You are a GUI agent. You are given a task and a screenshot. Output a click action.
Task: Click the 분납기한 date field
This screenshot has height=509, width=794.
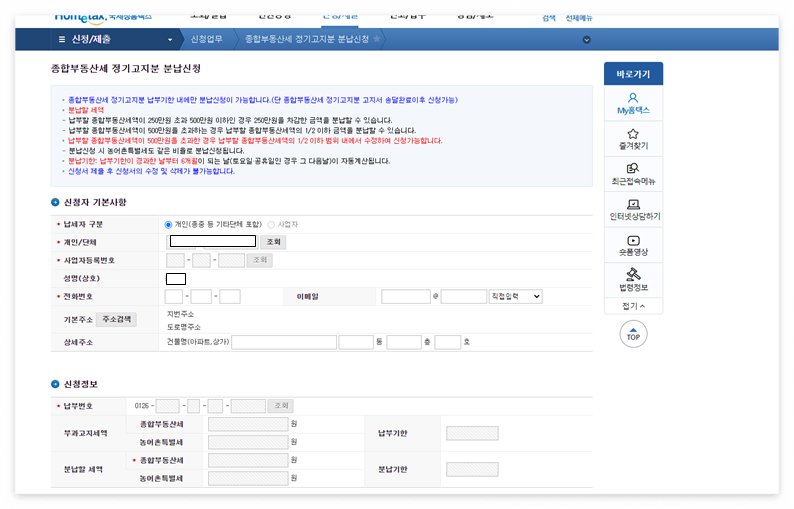[472, 469]
